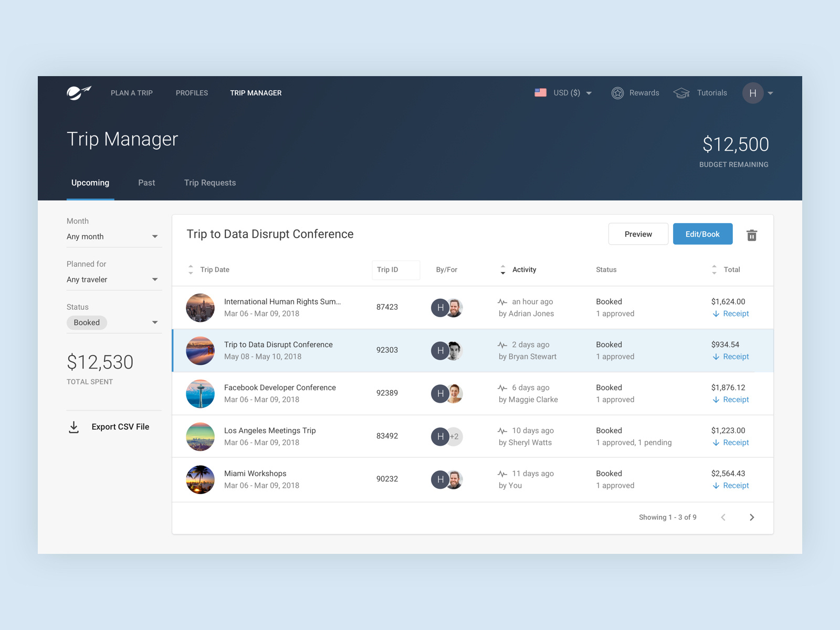Open the Rewards panel via its star icon

617,93
